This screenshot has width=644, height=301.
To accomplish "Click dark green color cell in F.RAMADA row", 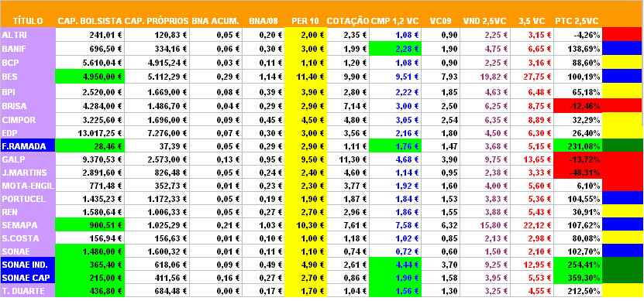I will 622,145.
